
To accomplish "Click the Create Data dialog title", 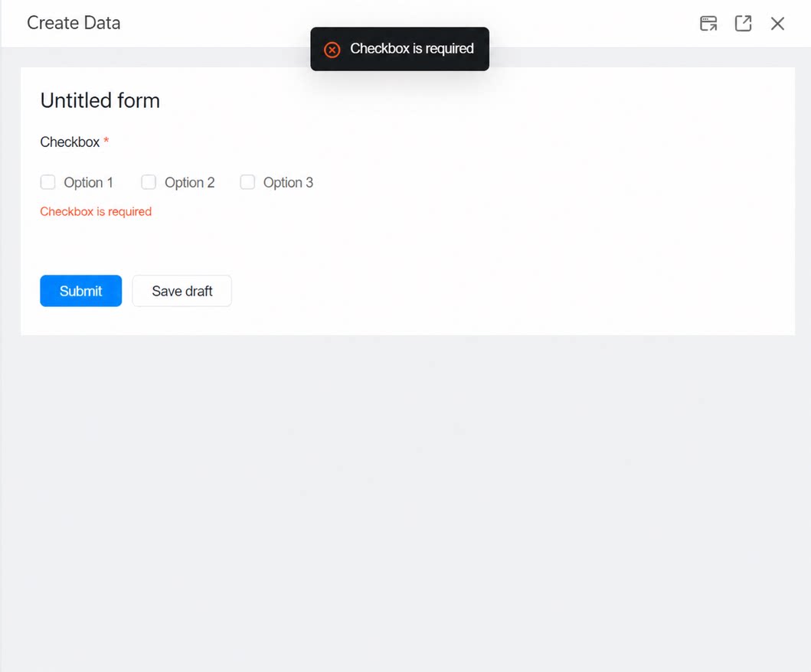I will pos(74,23).
